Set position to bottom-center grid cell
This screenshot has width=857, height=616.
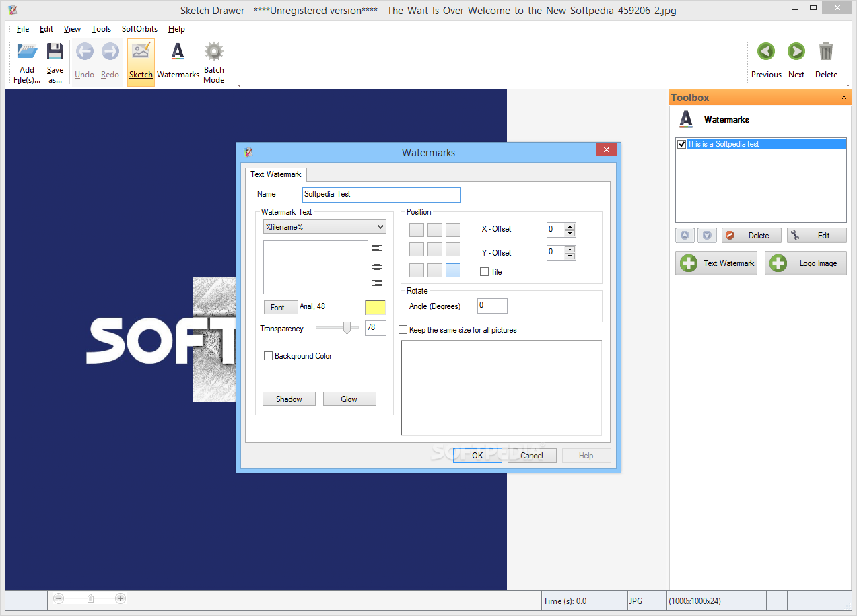435,270
